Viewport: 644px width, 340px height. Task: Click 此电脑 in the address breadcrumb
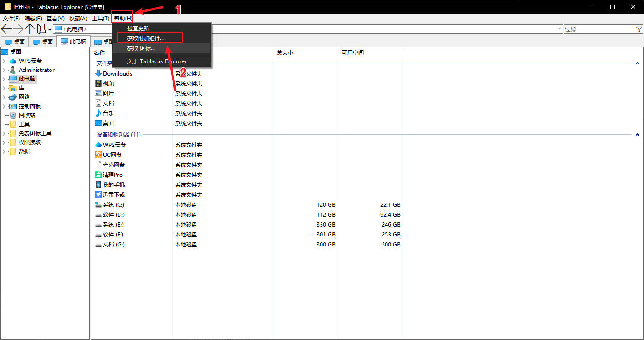pyautogui.click(x=75, y=29)
